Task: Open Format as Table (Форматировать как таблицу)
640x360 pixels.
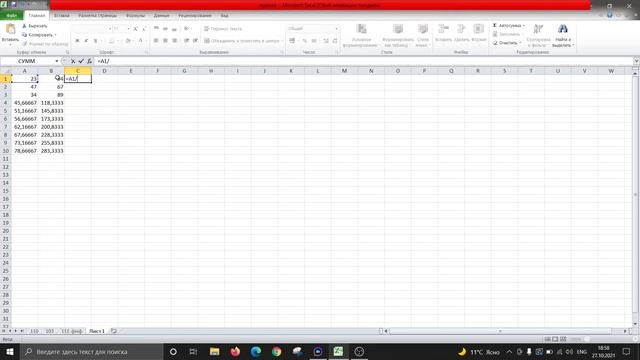Action: (398, 36)
